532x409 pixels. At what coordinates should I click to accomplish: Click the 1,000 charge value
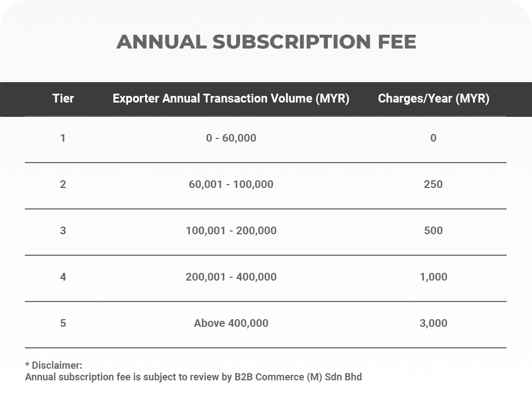(x=433, y=277)
